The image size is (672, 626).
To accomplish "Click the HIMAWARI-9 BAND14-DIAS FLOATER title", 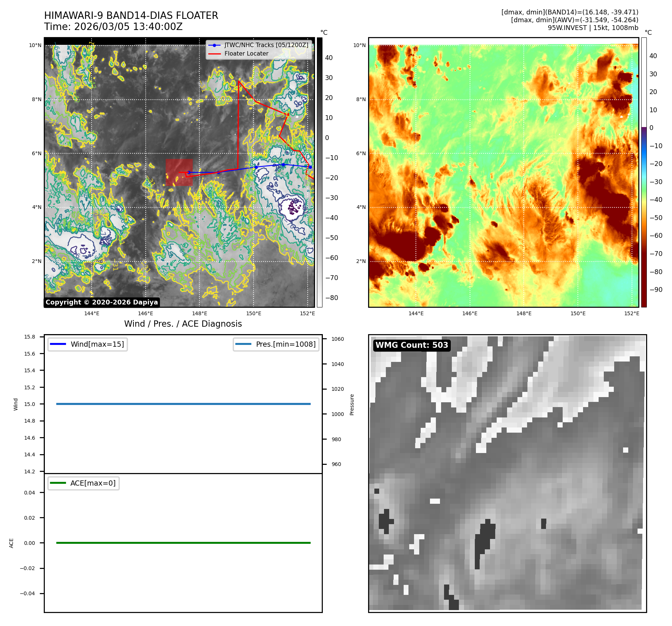I will click(x=131, y=16).
